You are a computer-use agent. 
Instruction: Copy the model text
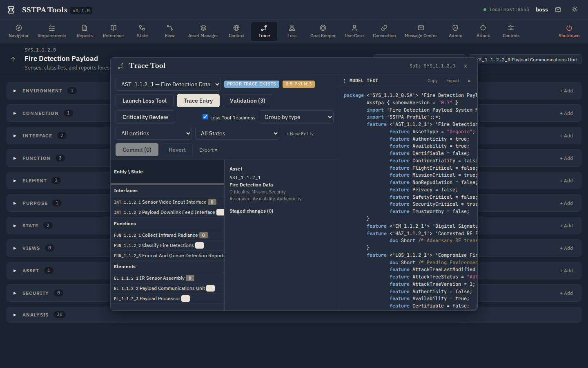[432, 81]
